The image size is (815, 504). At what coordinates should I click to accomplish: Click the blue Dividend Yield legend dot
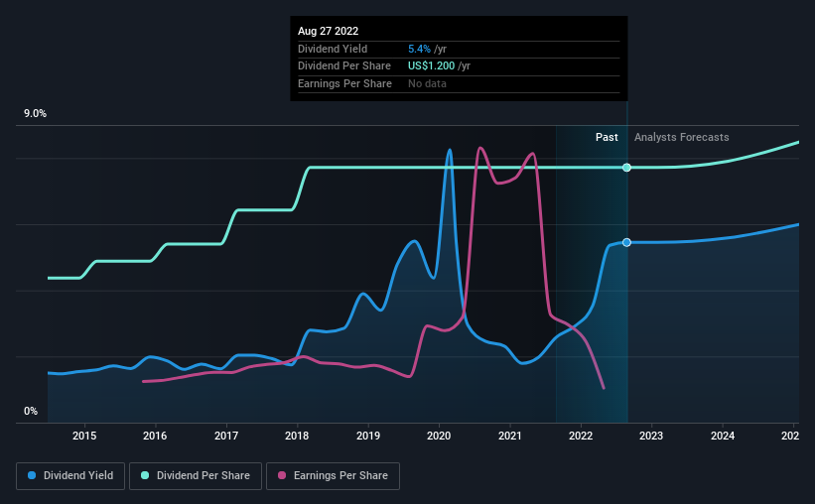click(32, 475)
